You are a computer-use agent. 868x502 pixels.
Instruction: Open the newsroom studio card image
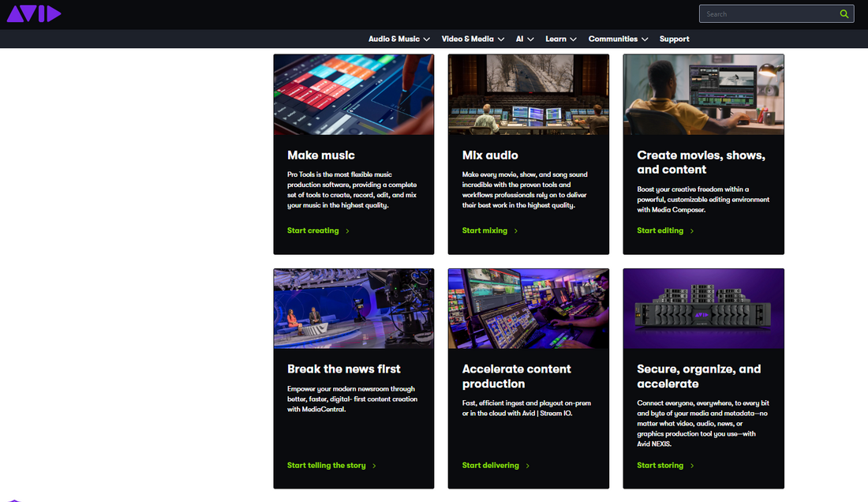354,309
